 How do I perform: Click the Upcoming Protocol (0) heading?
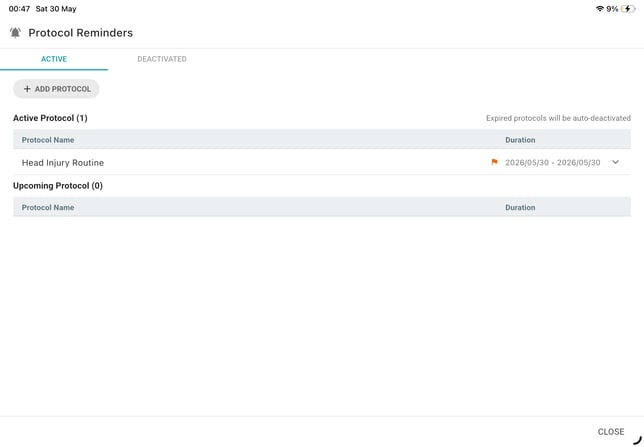[x=58, y=186]
